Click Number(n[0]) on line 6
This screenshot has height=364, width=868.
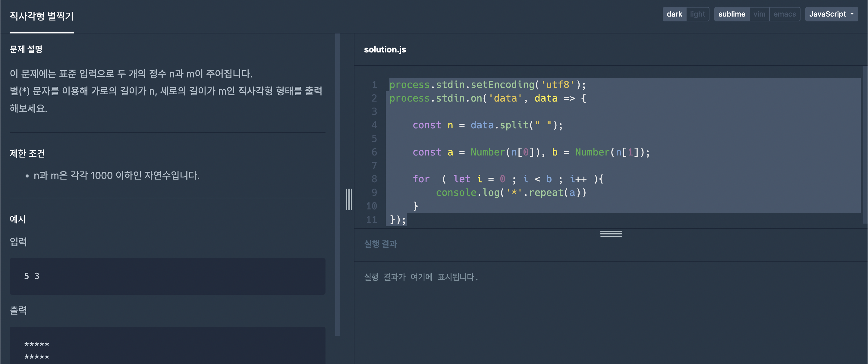tap(505, 152)
